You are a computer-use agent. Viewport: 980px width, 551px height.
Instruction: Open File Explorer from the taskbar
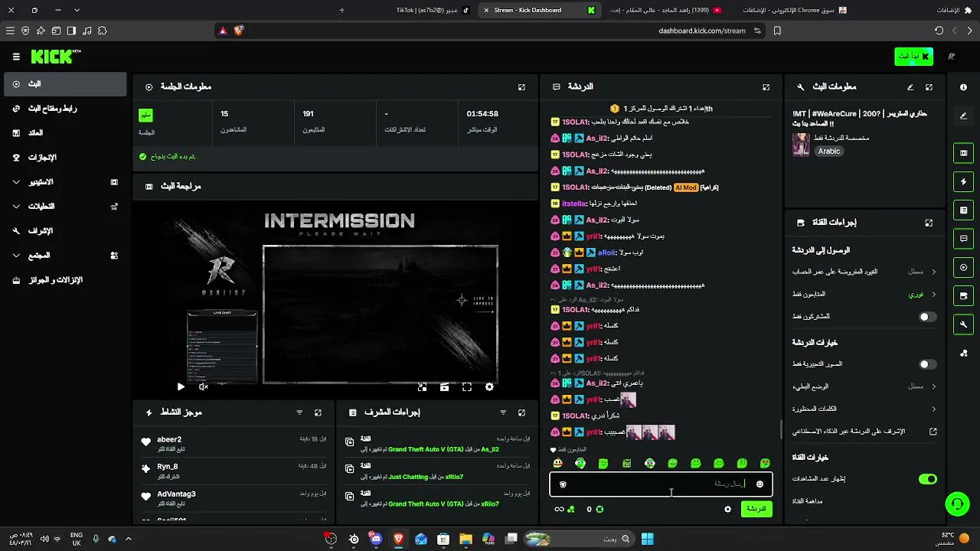465,539
